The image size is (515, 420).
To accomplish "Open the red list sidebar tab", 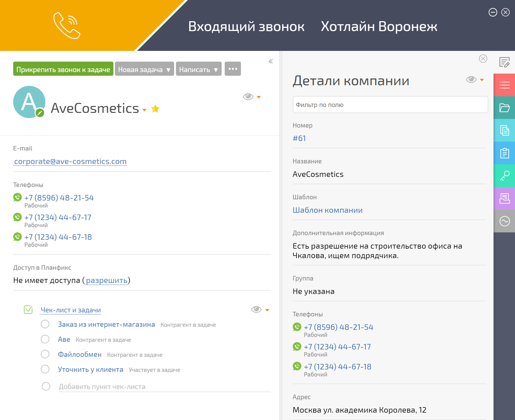I will [504, 85].
